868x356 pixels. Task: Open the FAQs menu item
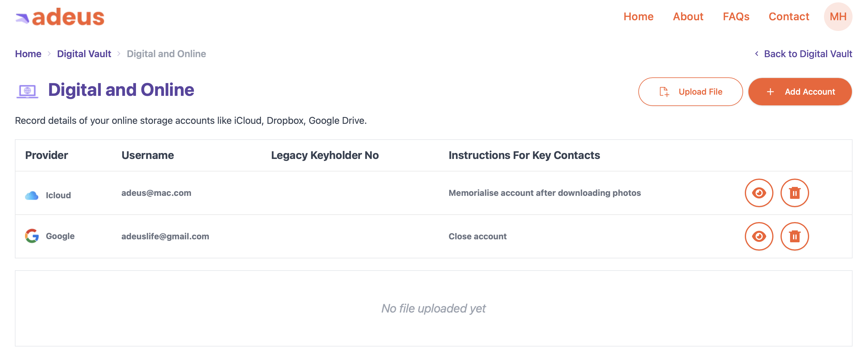pyautogui.click(x=736, y=16)
